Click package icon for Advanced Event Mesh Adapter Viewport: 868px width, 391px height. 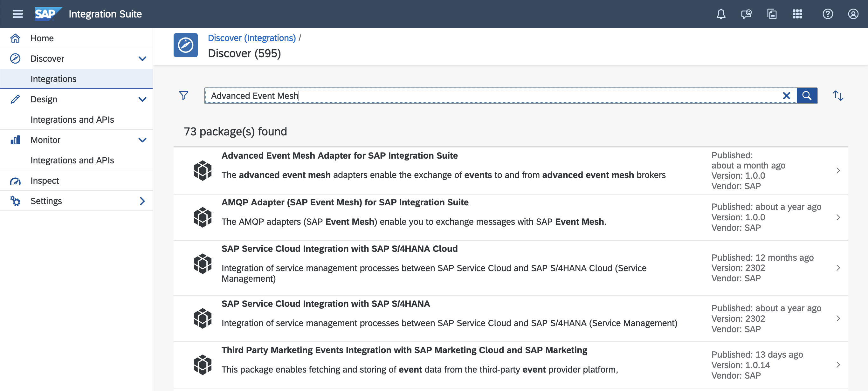203,170
